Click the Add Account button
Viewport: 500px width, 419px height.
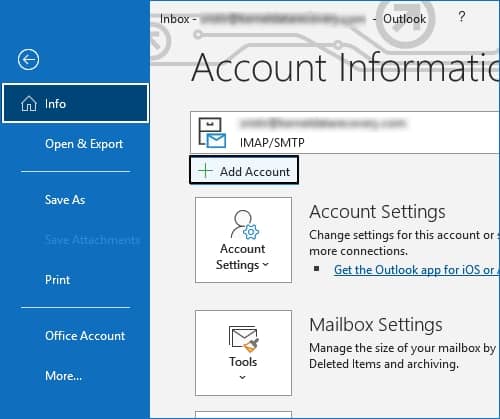click(244, 170)
